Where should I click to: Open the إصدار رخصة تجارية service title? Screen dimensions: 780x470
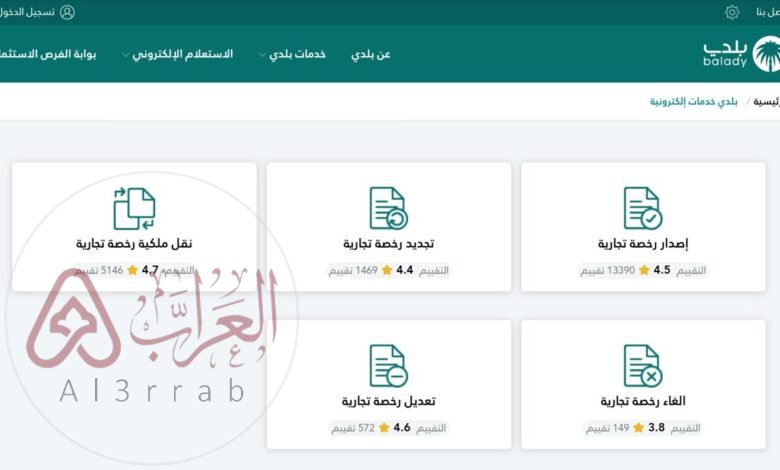click(643, 244)
